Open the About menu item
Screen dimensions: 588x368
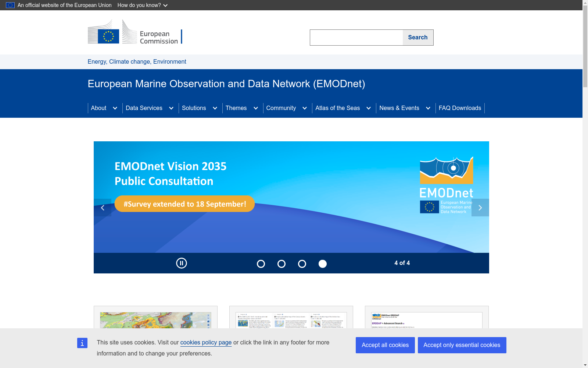coord(98,108)
